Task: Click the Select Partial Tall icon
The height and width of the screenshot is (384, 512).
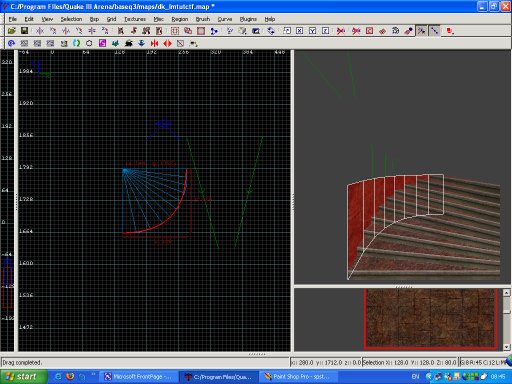Action: (146, 31)
